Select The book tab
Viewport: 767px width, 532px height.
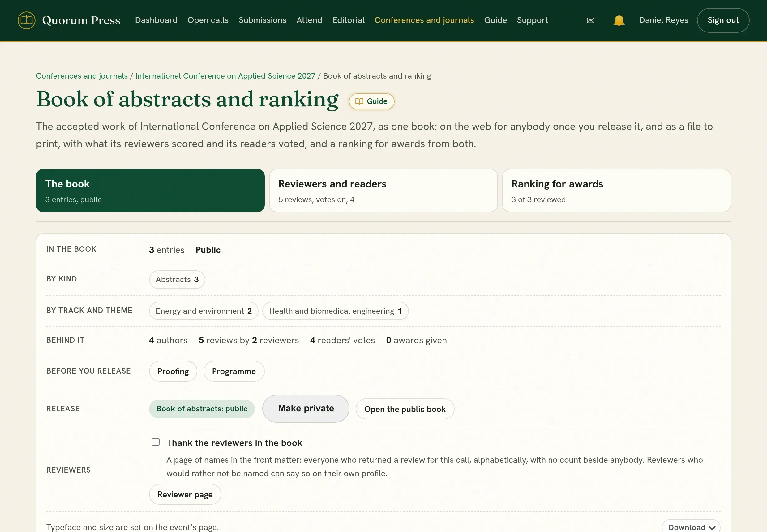click(x=150, y=191)
